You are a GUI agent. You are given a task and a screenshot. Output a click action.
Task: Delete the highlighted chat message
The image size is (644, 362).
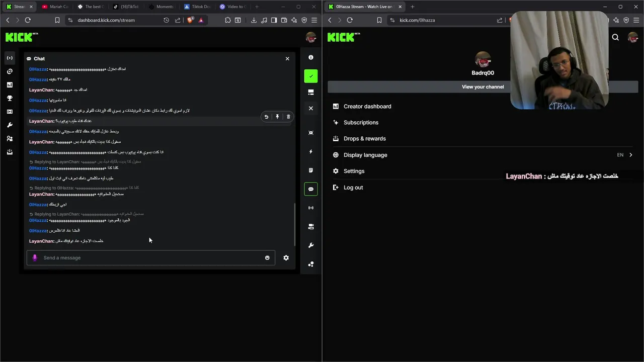coord(288,117)
